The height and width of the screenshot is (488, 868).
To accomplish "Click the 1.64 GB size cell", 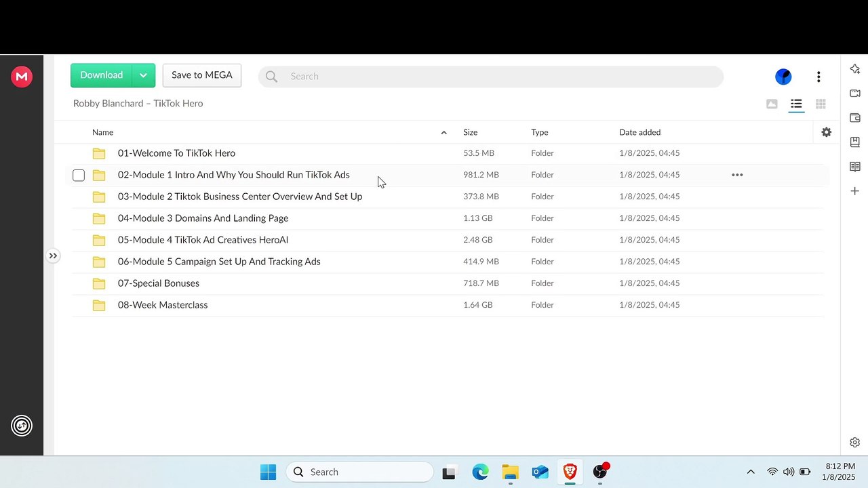I will [x=478, y=305].
